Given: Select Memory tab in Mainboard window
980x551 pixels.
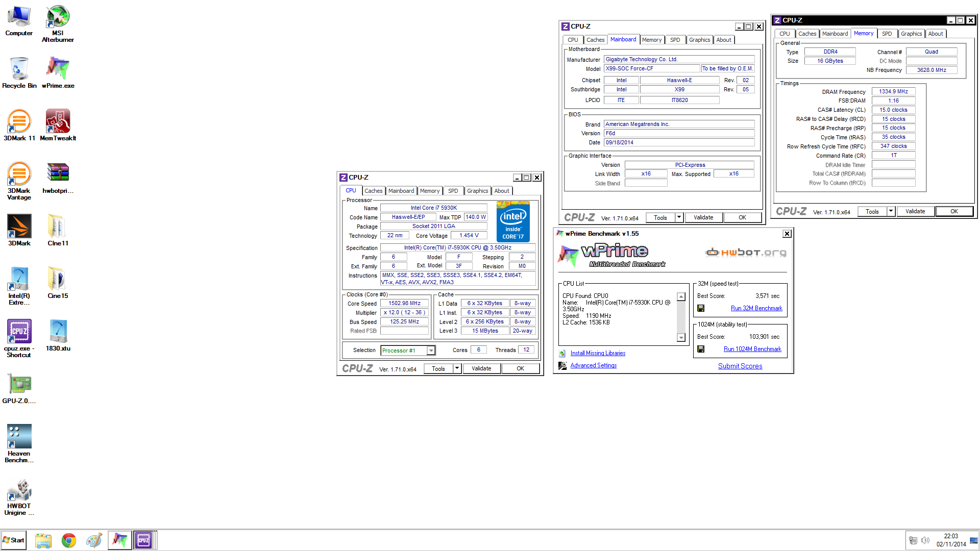Looking at the screenshot, I should click(652, 40).
